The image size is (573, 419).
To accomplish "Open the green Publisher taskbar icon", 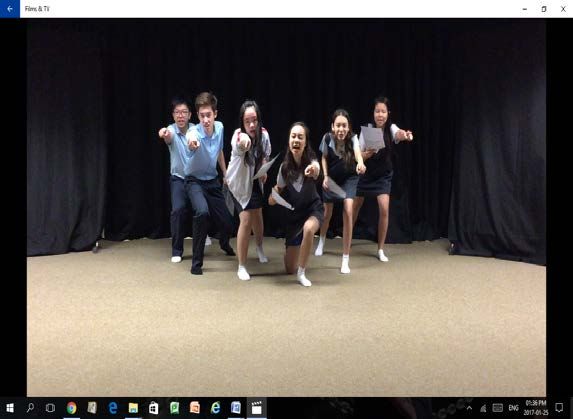I will [x=174, y=408].
